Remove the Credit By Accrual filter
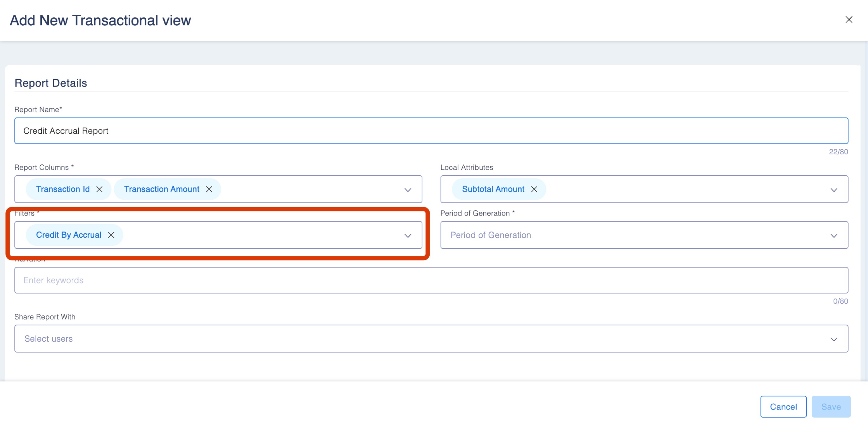This screenshot has height=432, width=868. [111, 235]
